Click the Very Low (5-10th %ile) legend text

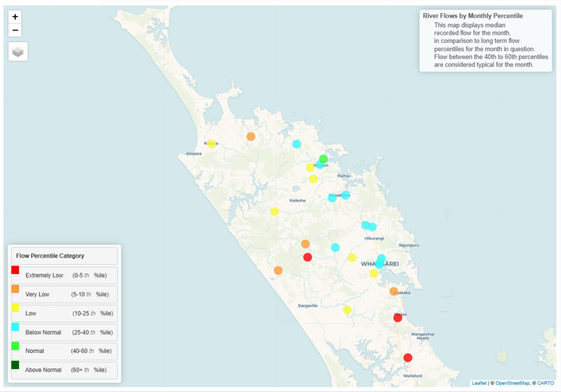tap(67, 295)
